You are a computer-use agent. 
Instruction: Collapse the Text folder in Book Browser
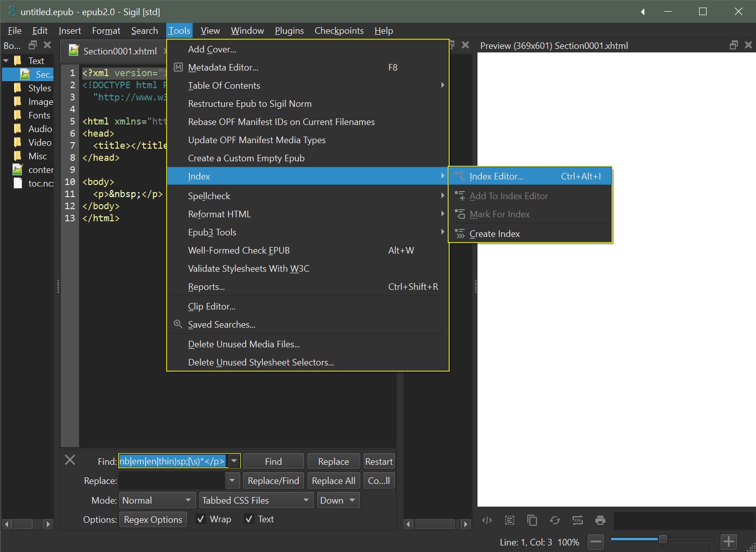point(6,61)
